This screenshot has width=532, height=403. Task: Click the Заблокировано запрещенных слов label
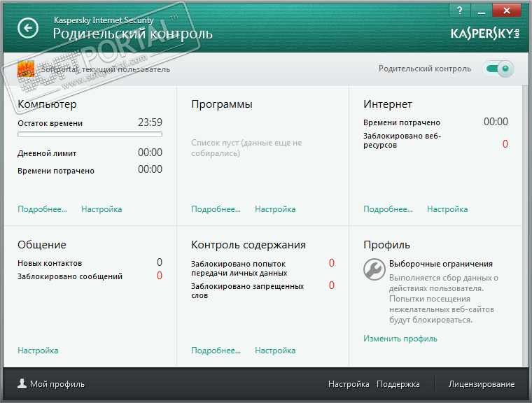click(248, 291)
